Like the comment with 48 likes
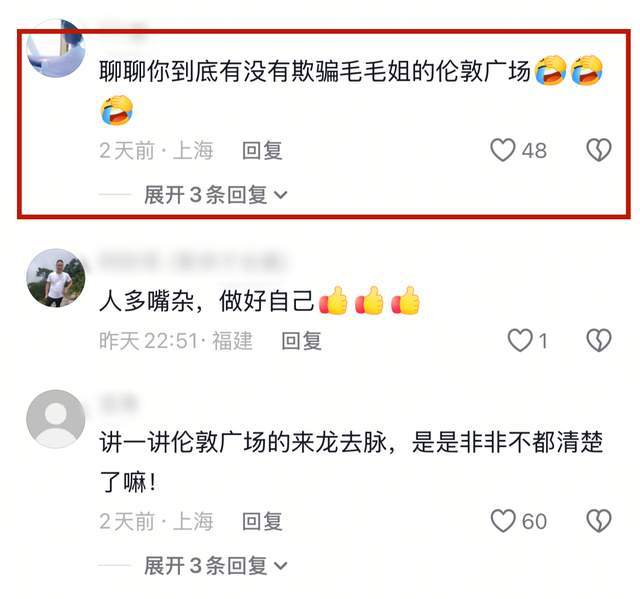 [502, 150]
